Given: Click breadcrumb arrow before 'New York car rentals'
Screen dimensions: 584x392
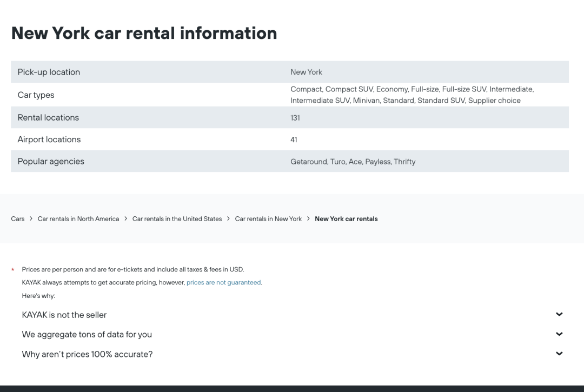Looking at the screenshot, I should [x=309, y=219].
